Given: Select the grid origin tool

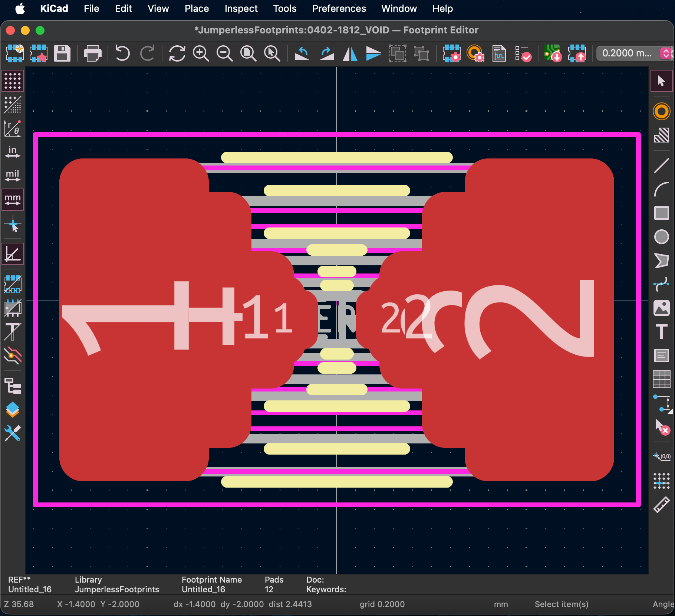Looking at the screenshot, I should [x=662, y=456].
